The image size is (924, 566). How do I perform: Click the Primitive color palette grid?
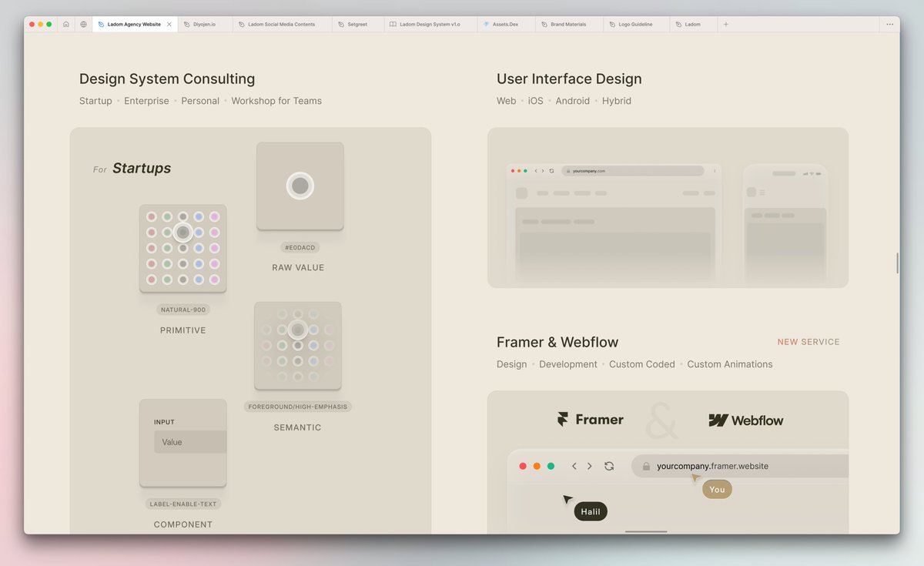tap(183, 248)
